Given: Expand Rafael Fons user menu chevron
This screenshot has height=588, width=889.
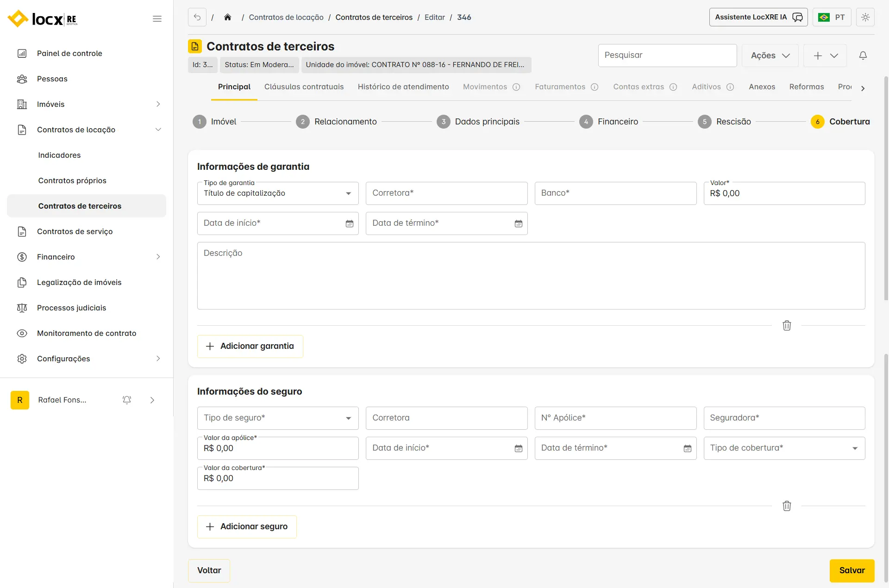Looking at the screenshot, I should coord(152,400).
